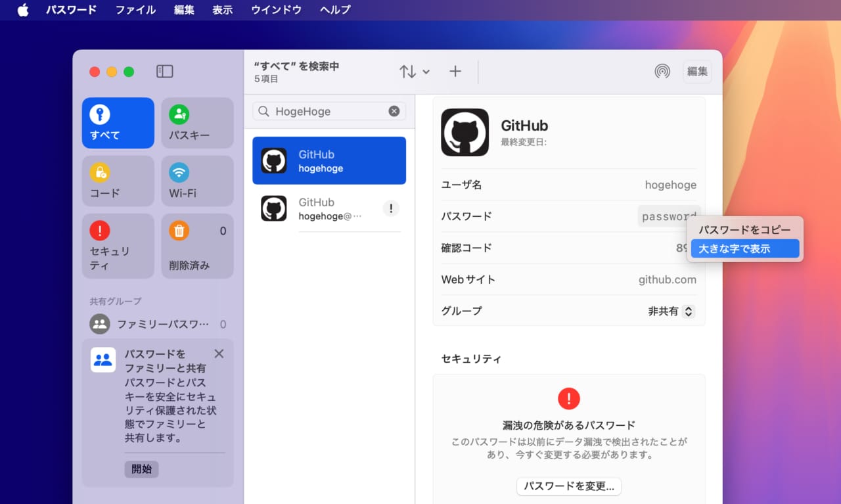Click the magnifying glass search icon
The image size is (841, 504).
pyautogui.click(x=264, y=111)
